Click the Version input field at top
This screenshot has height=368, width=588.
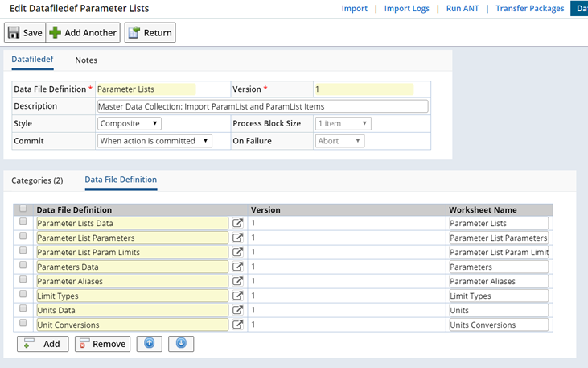click(x=364, y=89)
